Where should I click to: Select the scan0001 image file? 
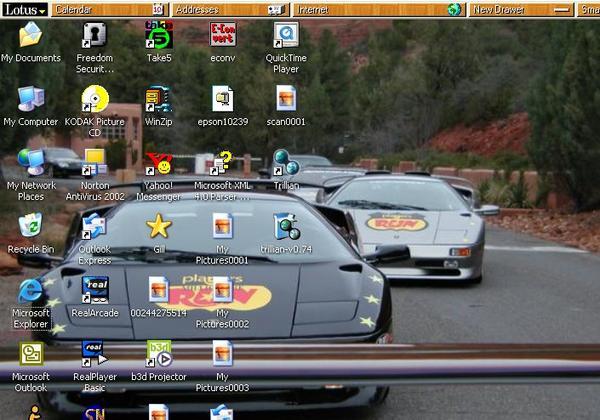(x=286, y=99)
